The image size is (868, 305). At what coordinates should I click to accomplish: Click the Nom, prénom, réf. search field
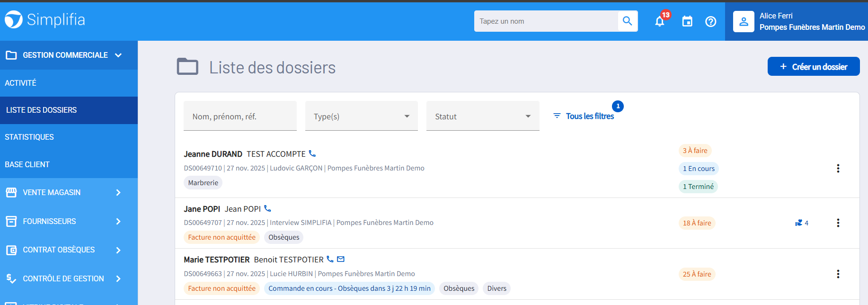coord(240,116)
